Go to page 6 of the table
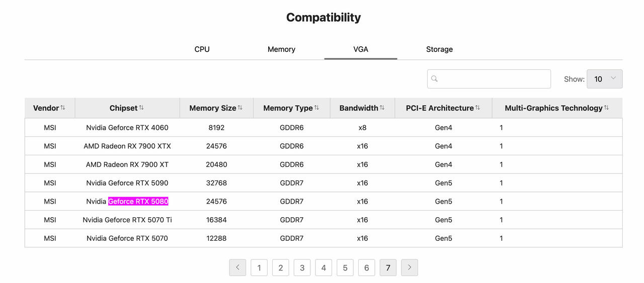 [x=366, y=267]
